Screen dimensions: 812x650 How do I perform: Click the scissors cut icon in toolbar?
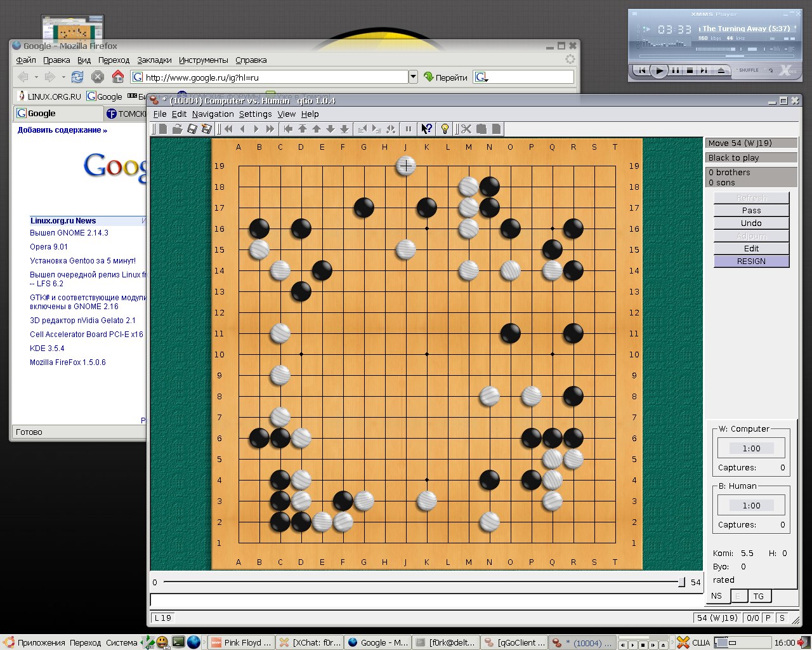point(466,129)
